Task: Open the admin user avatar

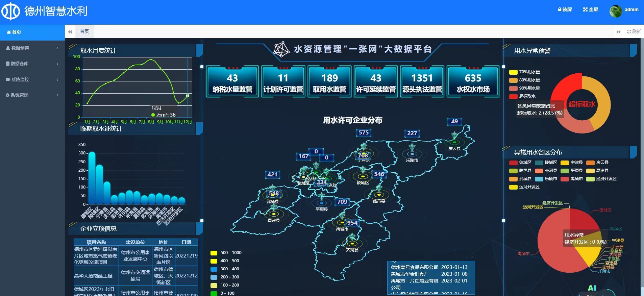Action: [x=615, y=11]
